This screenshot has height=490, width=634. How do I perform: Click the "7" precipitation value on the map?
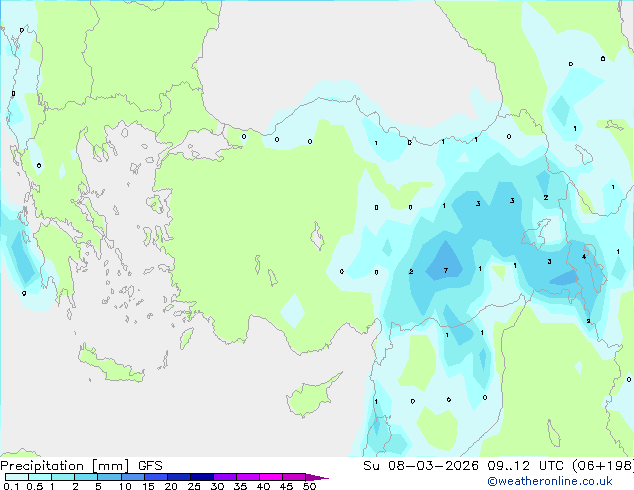[446, 270]
